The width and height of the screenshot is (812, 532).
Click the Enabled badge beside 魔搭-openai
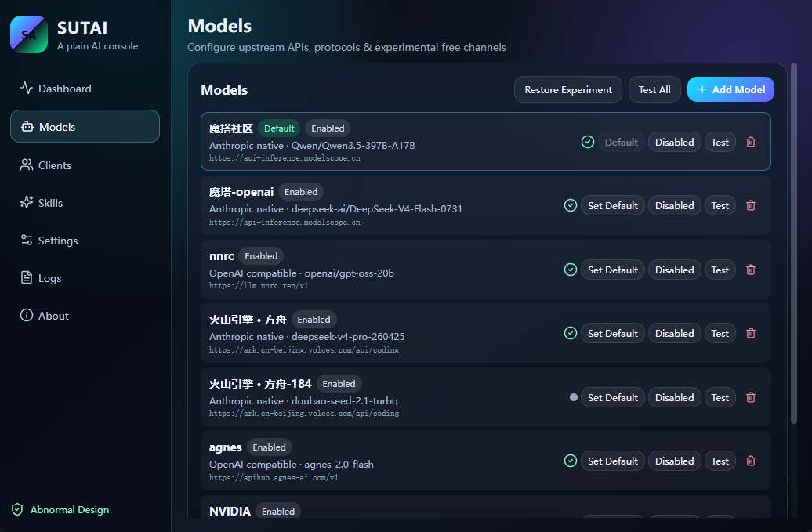[x=301, y=192]
